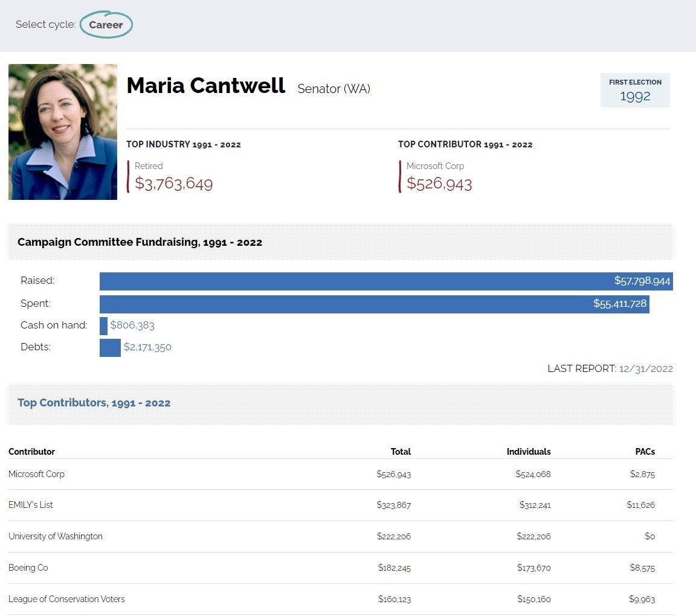Click EMILY's List individuals amount $312,241
The image size is (696, 616).
535,505
